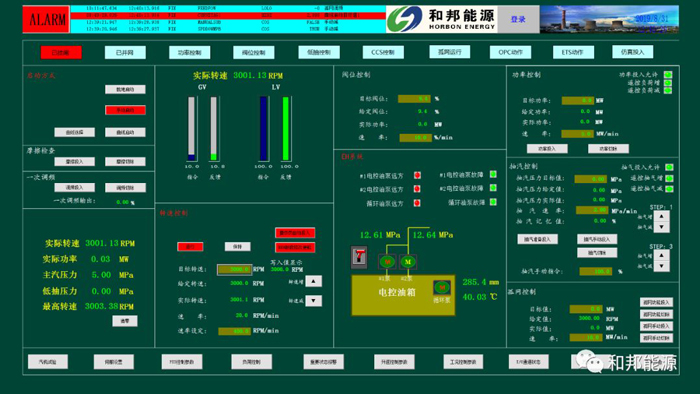Click the 目标转速 target speed input field

pyautogui.click(x=235, y=269)
